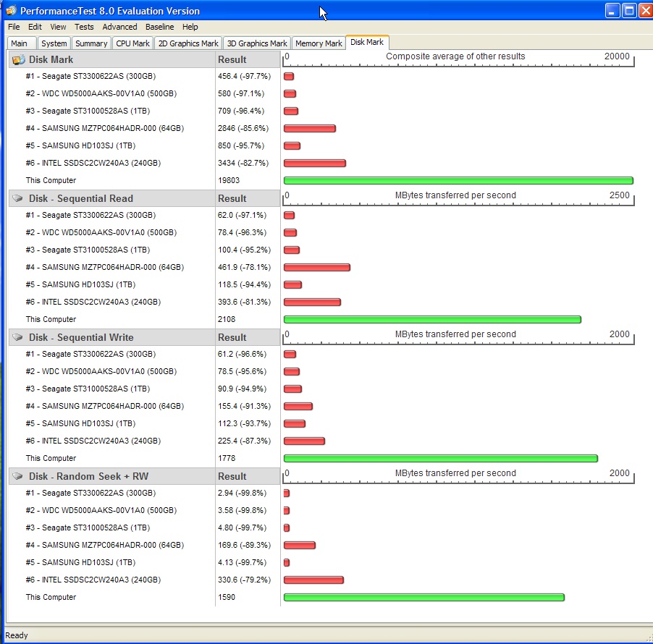653x644 pixels.
Task: Select Seagate ST31000528AS row in Disk Mark
Action: 88,111
